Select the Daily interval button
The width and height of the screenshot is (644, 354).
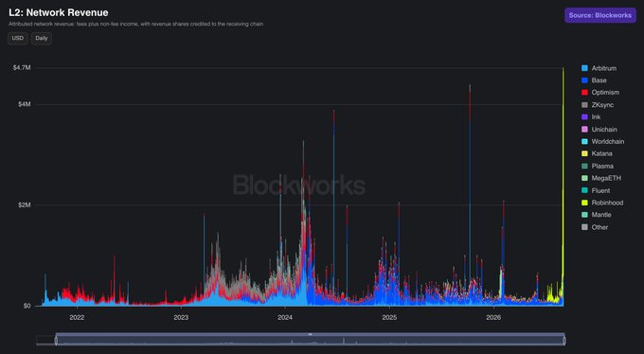coord(42,38)
